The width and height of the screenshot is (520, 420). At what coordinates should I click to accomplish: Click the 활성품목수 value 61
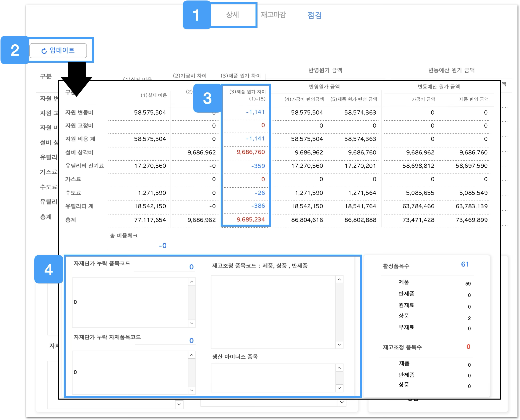point(465,264)
